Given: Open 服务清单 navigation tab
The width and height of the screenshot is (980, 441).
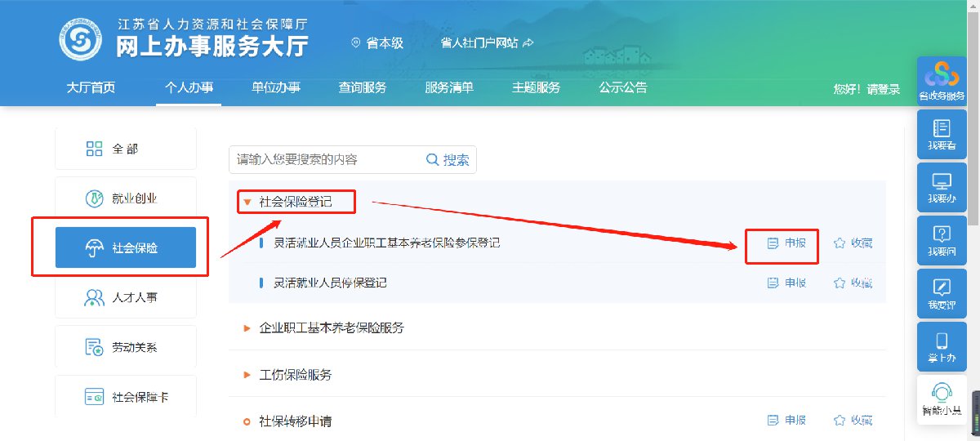Looking at the screenshot, I should (449, 88).
